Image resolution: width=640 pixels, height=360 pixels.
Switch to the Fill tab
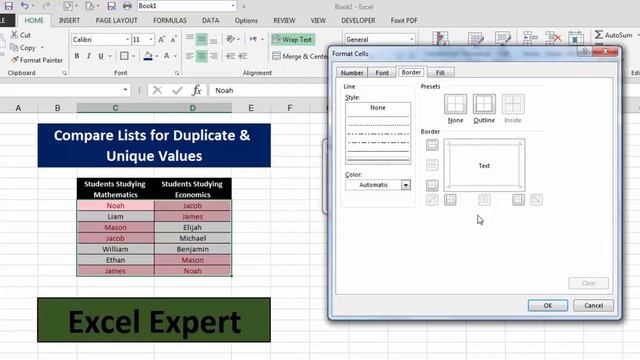click(x=440, y=73)
